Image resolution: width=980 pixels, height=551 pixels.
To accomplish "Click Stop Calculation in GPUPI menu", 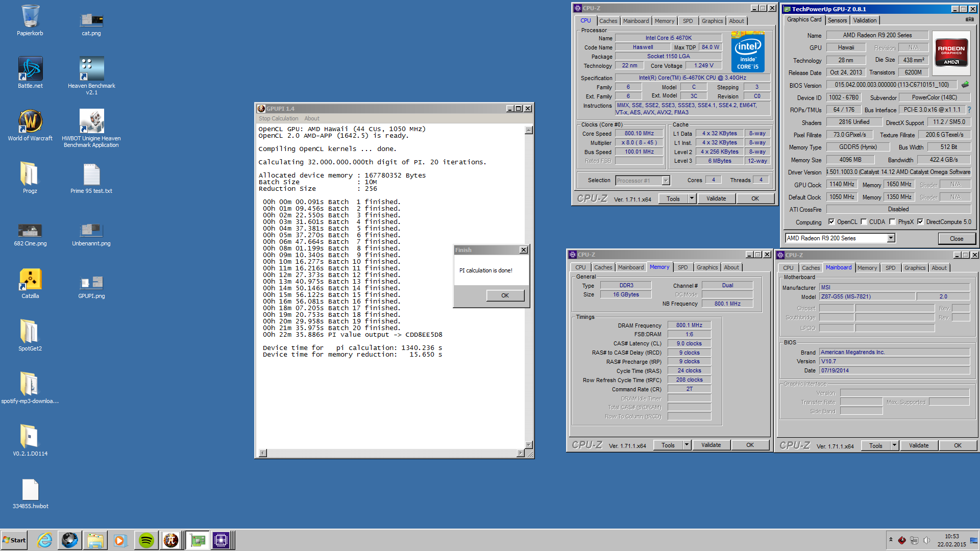I will pyautogui.click(x=278, y=118).
